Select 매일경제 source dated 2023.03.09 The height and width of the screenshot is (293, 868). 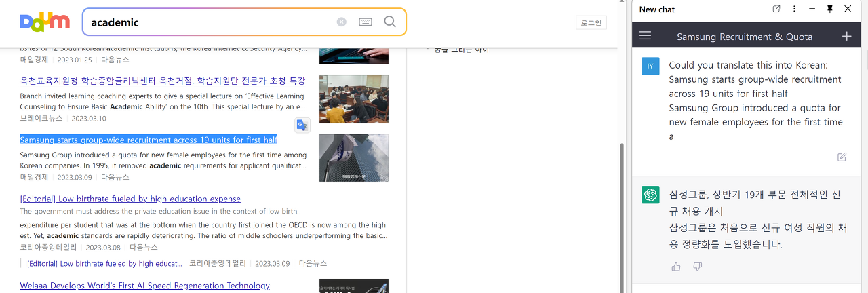point(34,177)
